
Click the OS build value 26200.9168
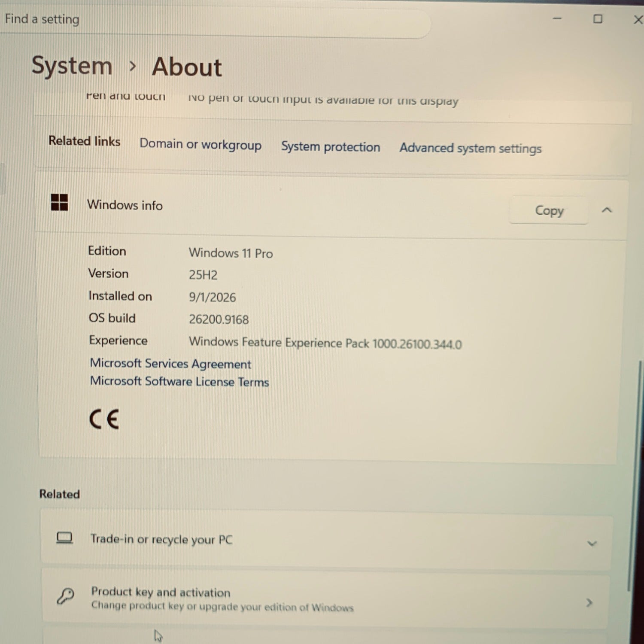(219, 319)
